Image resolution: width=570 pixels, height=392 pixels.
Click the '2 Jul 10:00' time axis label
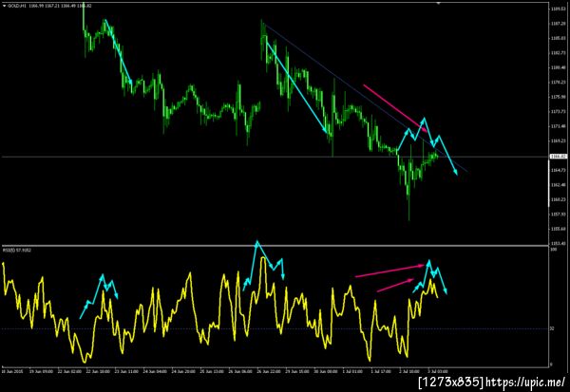click(409, 372)
